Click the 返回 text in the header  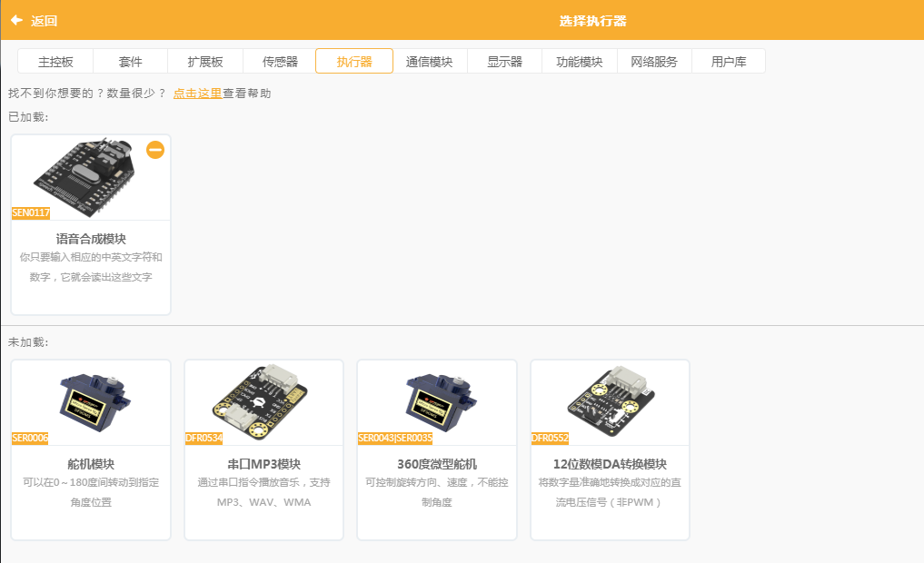(45, 21)
